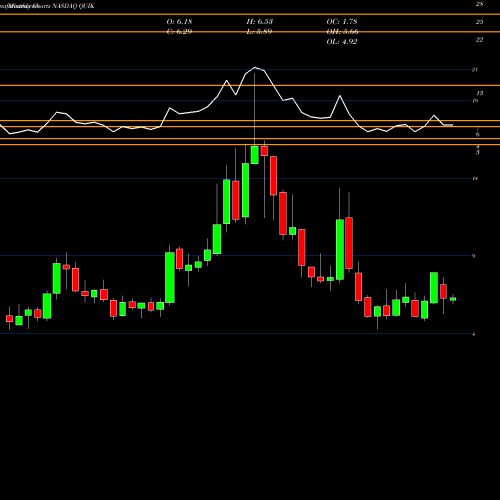The width and height of the screenshot is (500, 500).
Task: Click the tallest green candle near the chart peak
Action: [245, 190]
